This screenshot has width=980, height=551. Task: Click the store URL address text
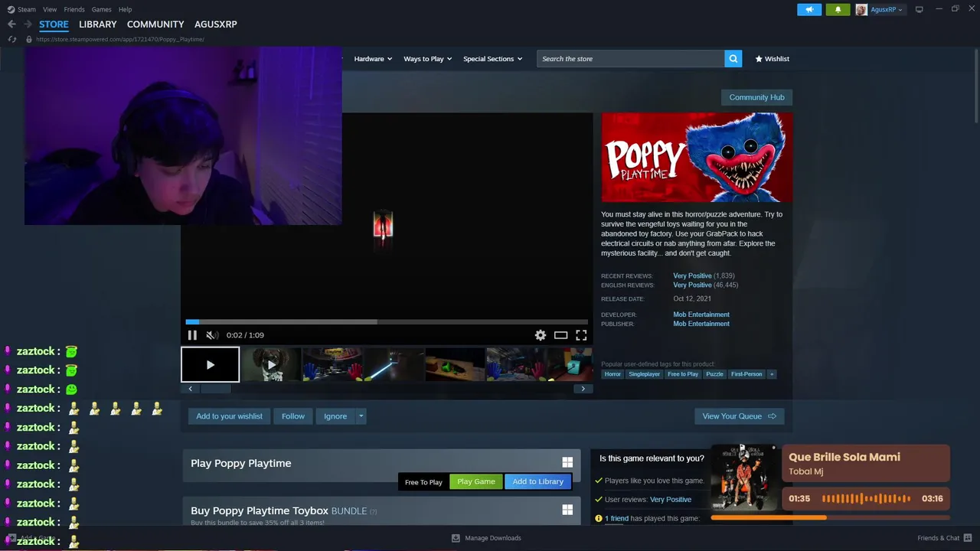point(119,39)
